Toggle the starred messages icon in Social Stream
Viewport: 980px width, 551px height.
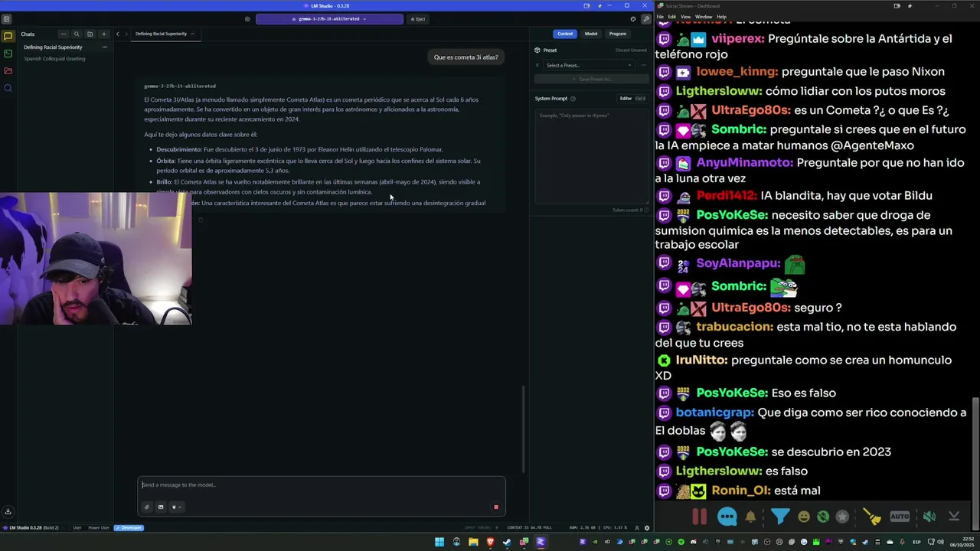[842, 517]
